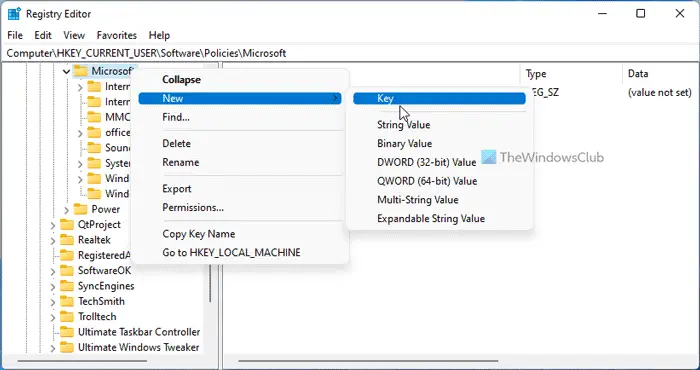Open the Favorites menu
The height and width of the screenshot is (370, 700).
117,35
